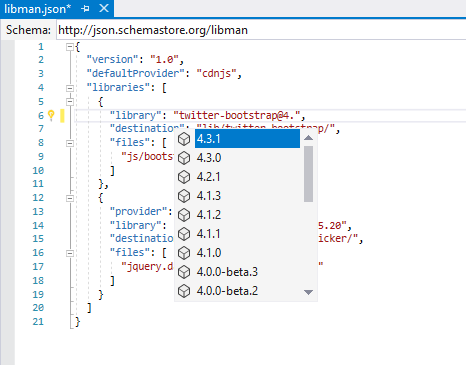Viewport: 466px width, 365px height.
Task: Click the package icon beside version 4.1.2
Action: pyautogui.click(x=184, y=215)
